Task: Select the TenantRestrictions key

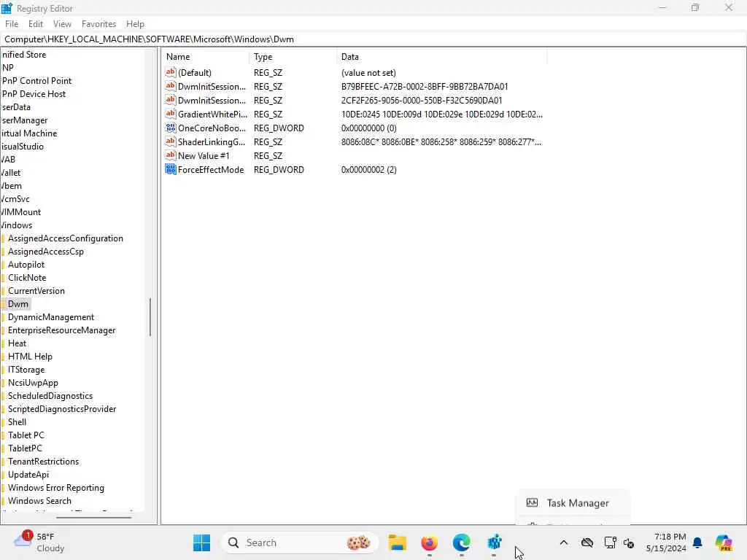Action: (43, 462)
